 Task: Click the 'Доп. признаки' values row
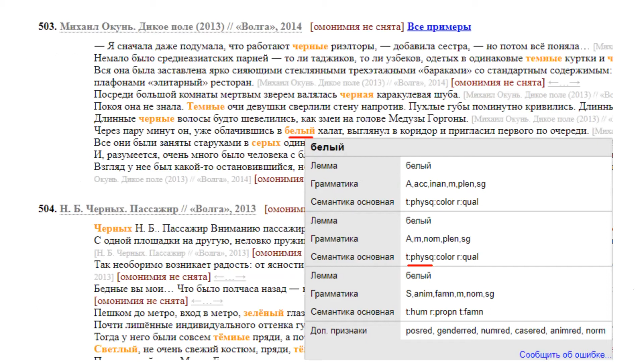(x=505, y=330)
